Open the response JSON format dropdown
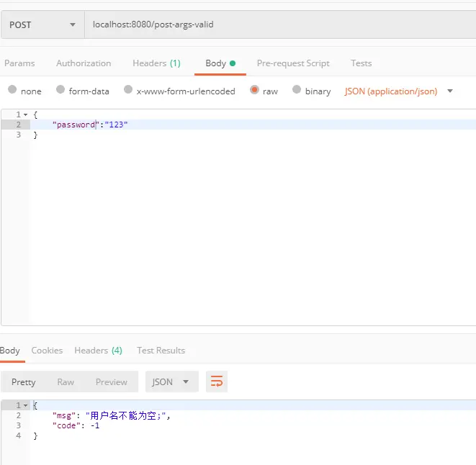 tap(172, 382)
